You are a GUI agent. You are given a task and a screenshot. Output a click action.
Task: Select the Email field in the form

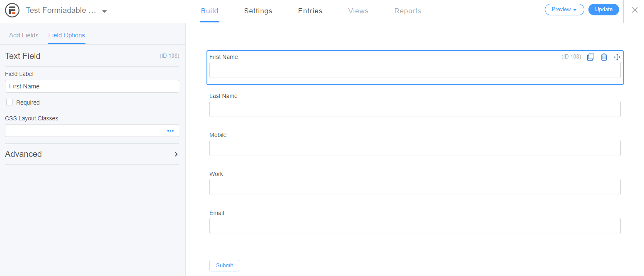tap(415, 226)
